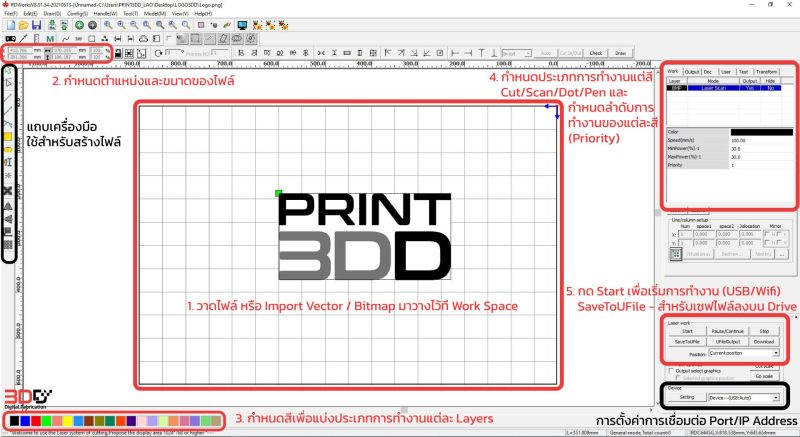Screen dimensions: 800x437
Task: Open the File menu
Action: (11, 14)
